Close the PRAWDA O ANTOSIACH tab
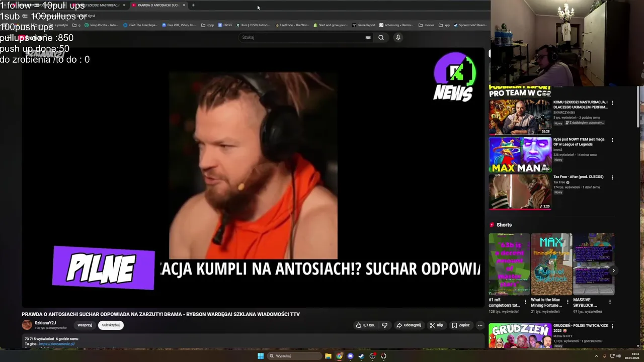Viewport: 644px width, 362px height. (x=184, y=5)
